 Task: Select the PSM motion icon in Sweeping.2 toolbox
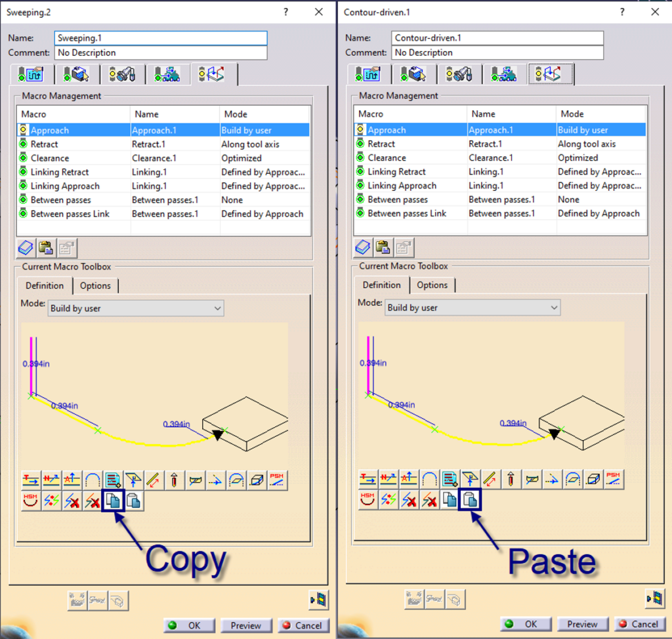276,480
